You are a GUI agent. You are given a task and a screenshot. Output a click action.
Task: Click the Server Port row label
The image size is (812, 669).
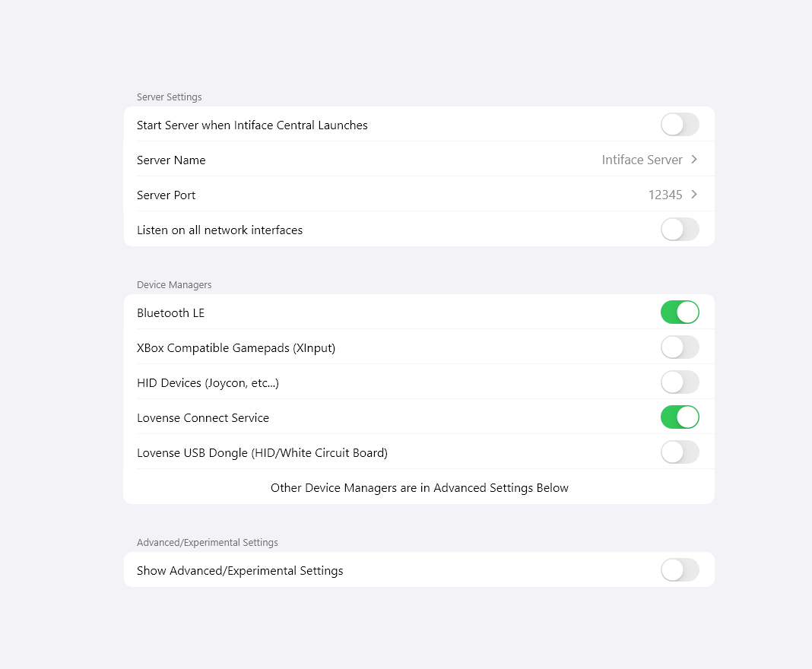[166, 195]
